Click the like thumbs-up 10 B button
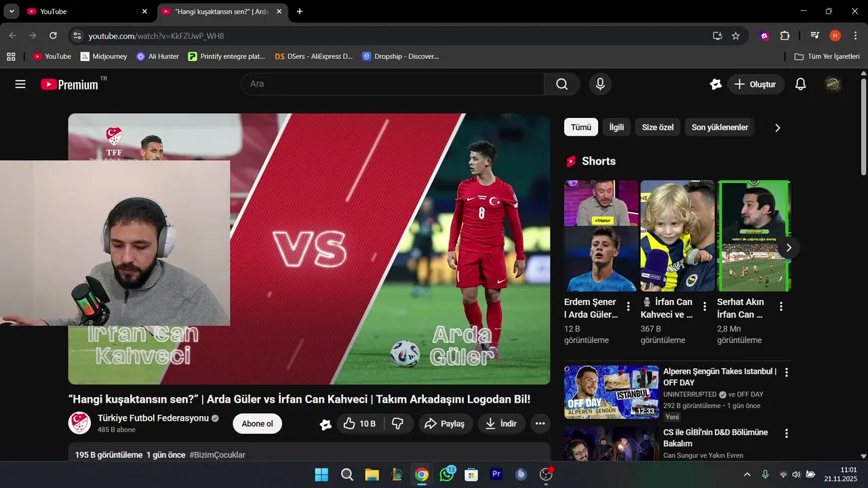The width and height of the screenshot is (868, 488). pyautogui.click(x=359, y=424)
